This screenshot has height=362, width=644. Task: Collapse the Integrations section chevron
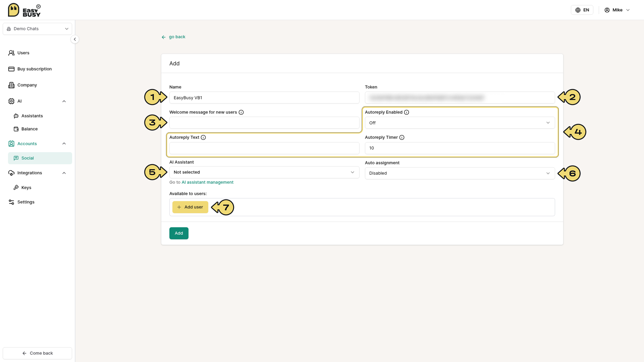pyautogui.click(x=64, y=173)
